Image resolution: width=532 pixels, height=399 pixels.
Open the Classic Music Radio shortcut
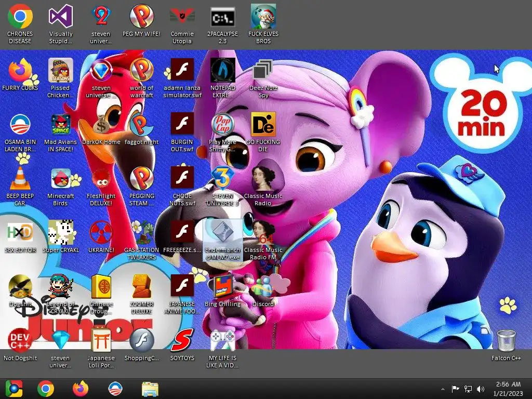click(263, 186)
